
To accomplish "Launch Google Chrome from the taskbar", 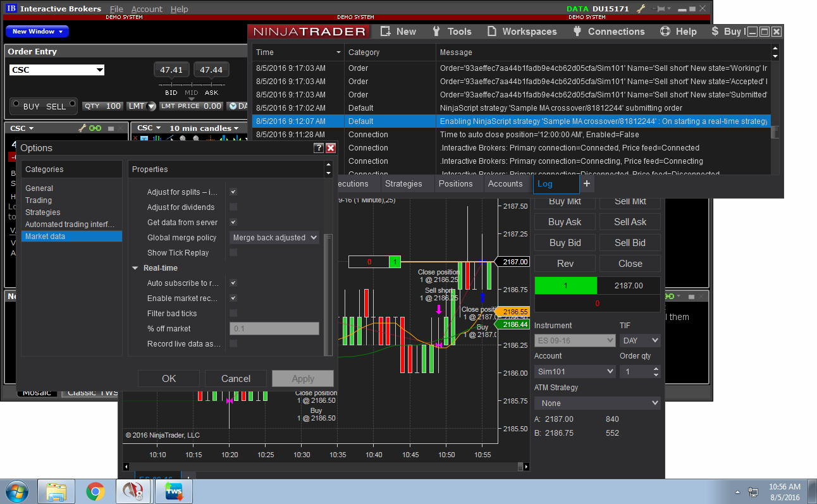I will point(95,491).
